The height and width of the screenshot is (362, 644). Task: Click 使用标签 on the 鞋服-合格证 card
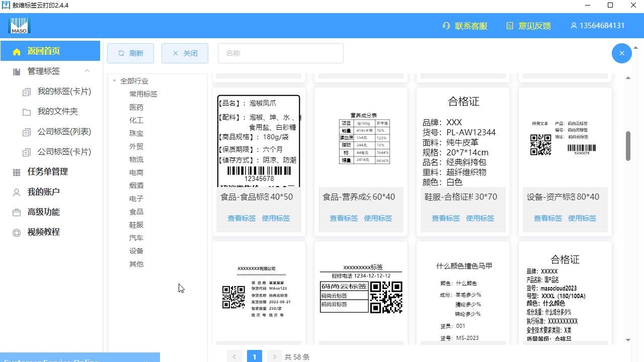point(480,218)
